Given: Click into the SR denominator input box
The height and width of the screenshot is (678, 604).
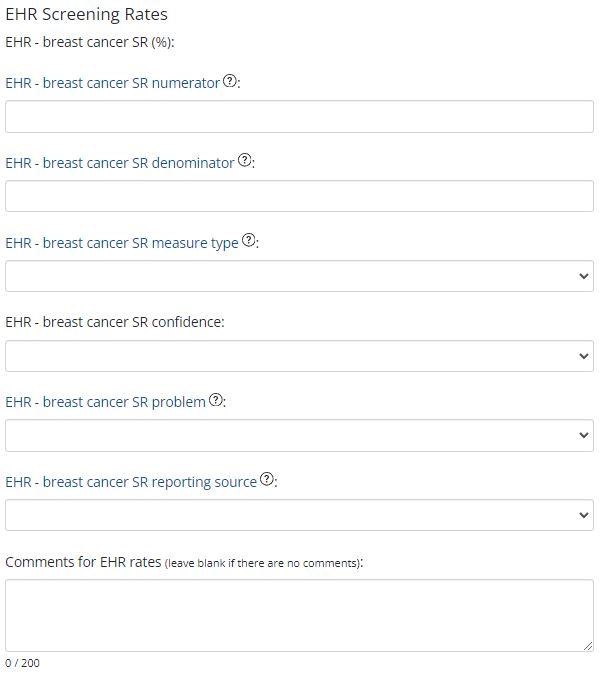Looking at the screenshot, I should 299,196.
